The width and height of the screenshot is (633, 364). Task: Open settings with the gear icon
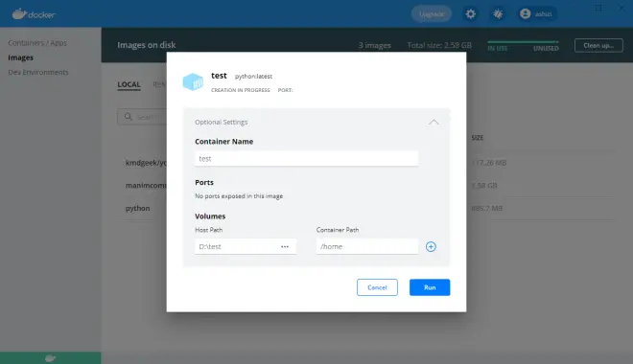pyautogui.click(x=470, y=14)
